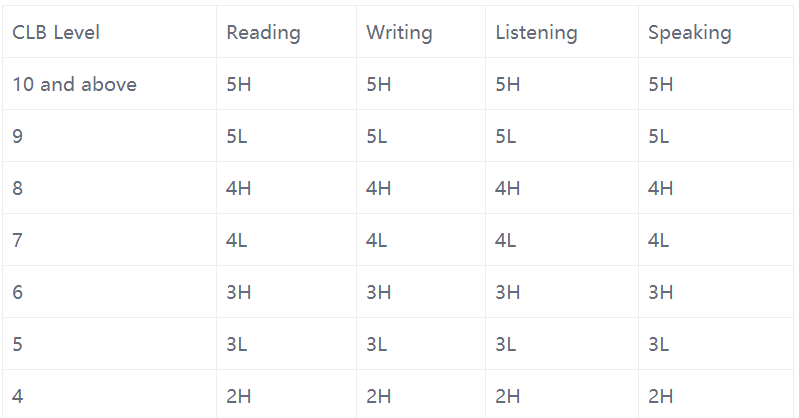Select the CLB level 6 cell
799x418 pixels.
(x=18, y=293)
